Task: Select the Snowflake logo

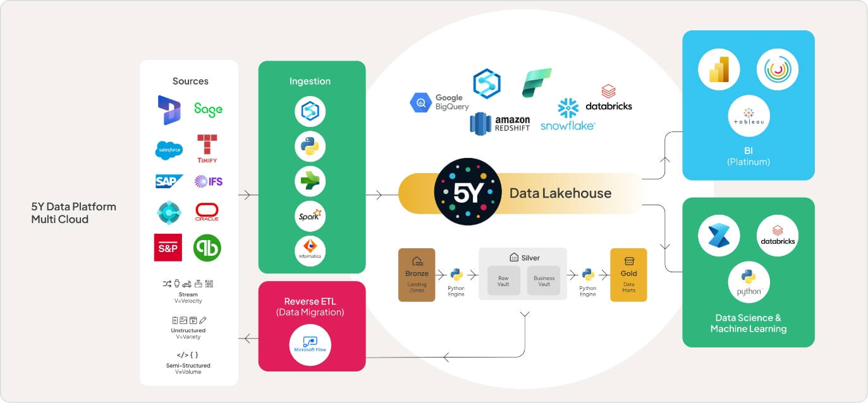Action: 568,114
